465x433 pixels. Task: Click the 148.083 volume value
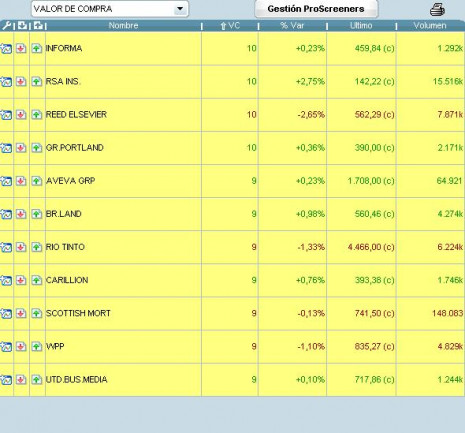(x=447, y=313)
